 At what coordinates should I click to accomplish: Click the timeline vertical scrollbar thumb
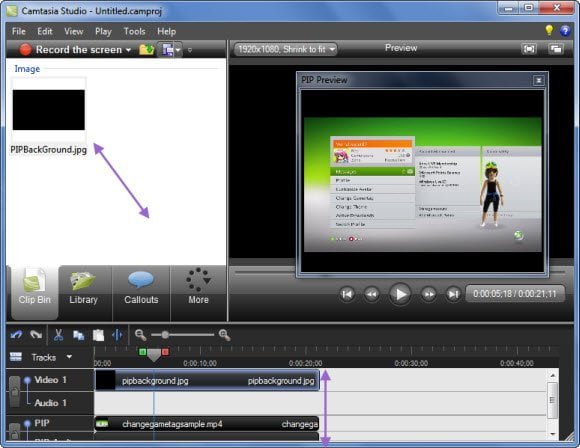[553, 400]
